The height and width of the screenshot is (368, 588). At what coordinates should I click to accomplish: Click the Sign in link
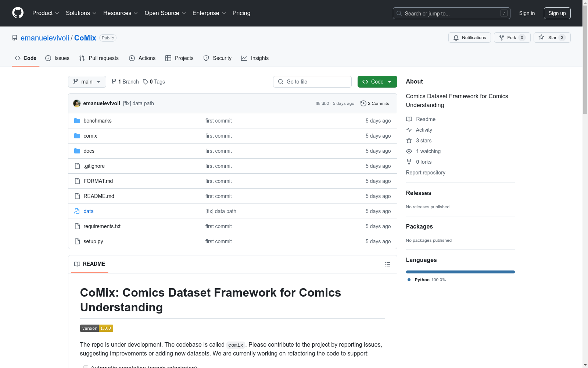(x=527, y=13)
